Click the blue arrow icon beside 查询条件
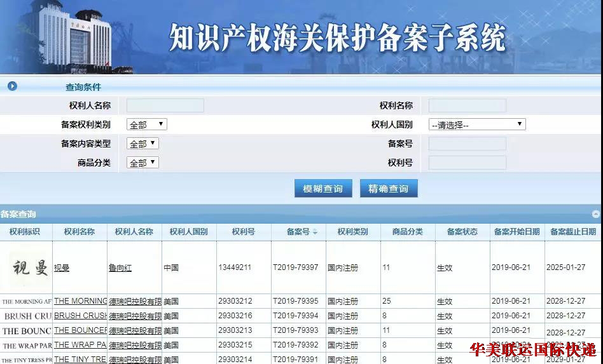Screen dimensions: 603x364 pos(12,86)
